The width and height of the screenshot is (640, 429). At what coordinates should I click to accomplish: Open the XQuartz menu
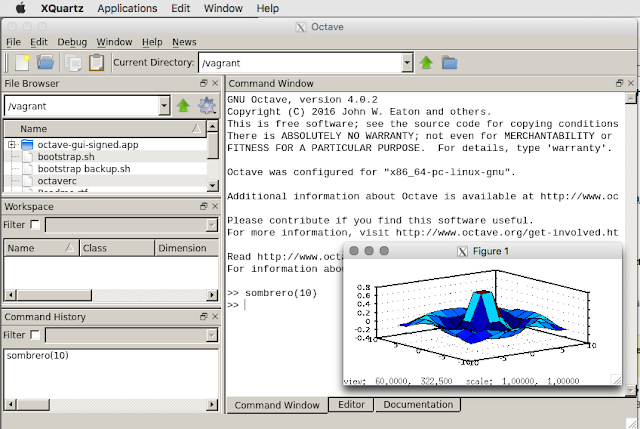pyautogui.click(x=62, y=8)
